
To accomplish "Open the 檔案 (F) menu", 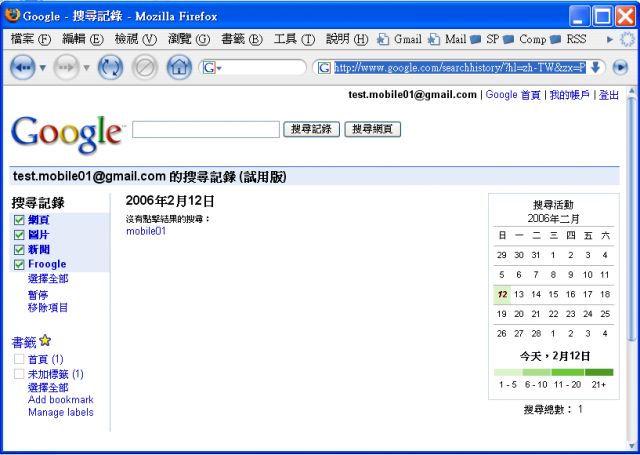I will coord(31,39).
